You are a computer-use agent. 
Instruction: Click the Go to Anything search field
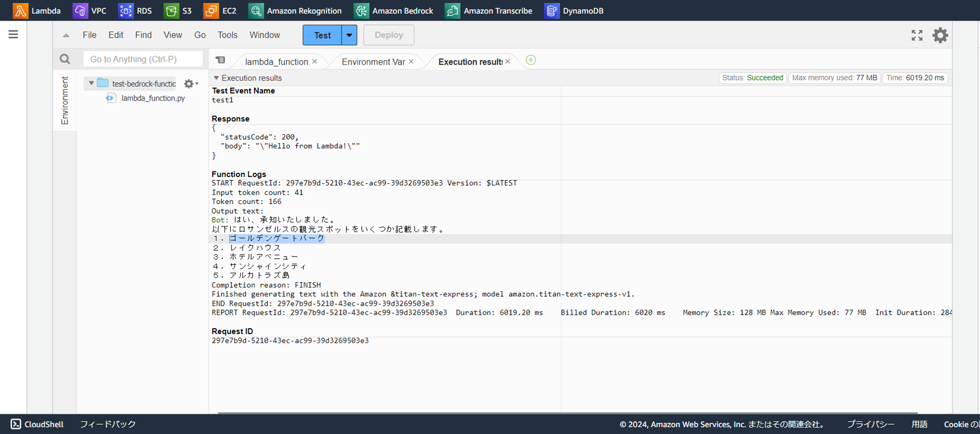(x=143, y=59)
